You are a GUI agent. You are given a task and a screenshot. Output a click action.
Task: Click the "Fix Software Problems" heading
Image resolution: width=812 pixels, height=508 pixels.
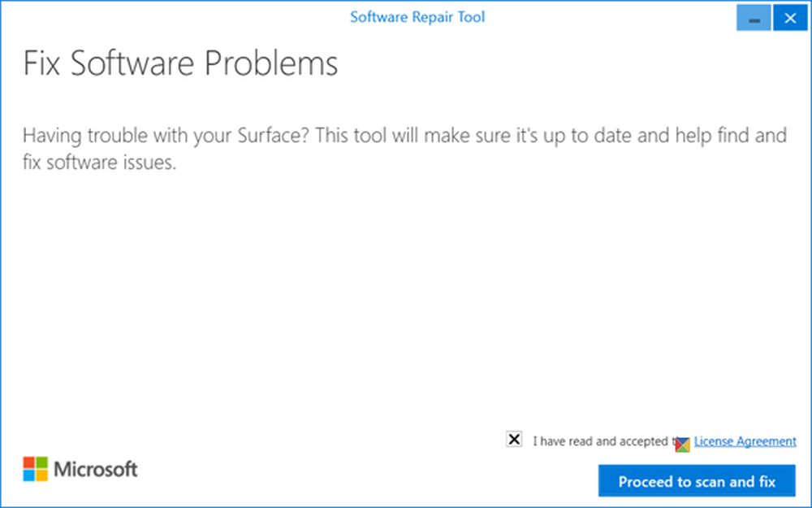(x=179, y=63)
